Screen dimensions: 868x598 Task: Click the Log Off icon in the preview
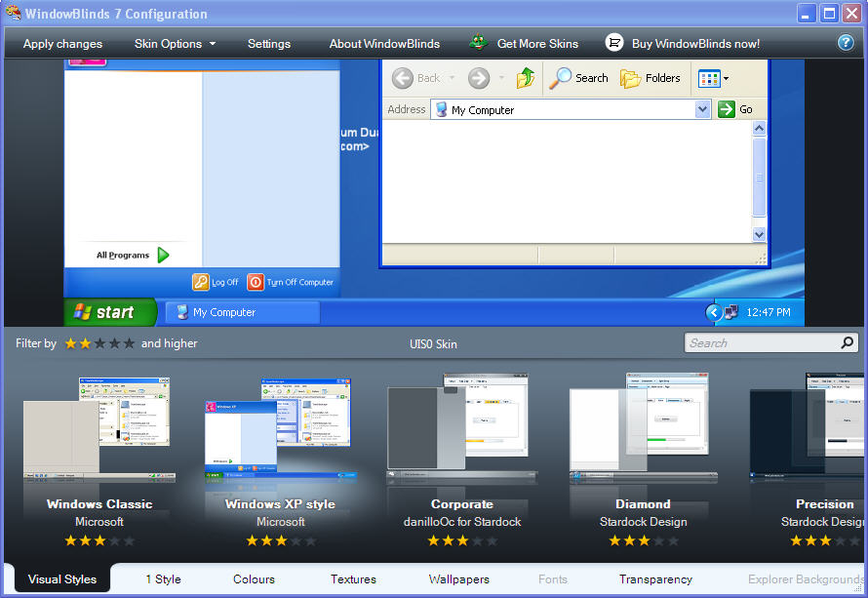pyautogui.click(x=201, y=282)
